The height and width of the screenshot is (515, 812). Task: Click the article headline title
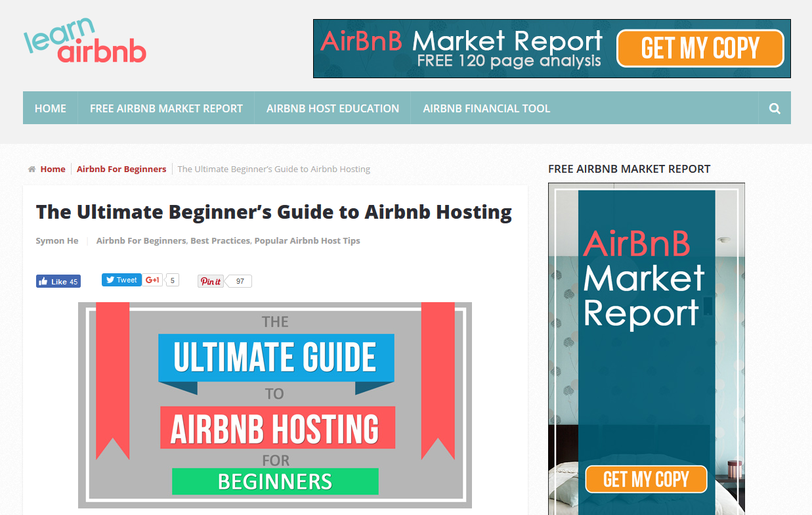pos(274,212)
